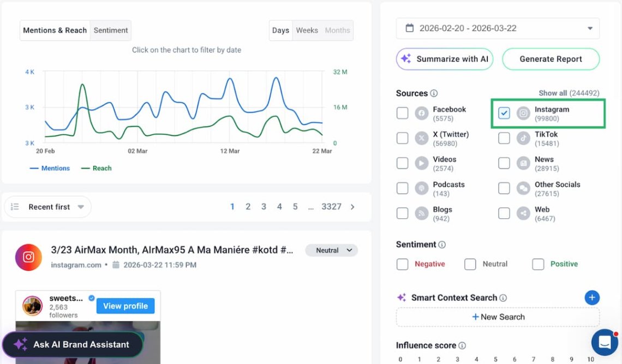The image size is (622, 364).
Task: Click the Generate Report button
Action: click(551, 59)
